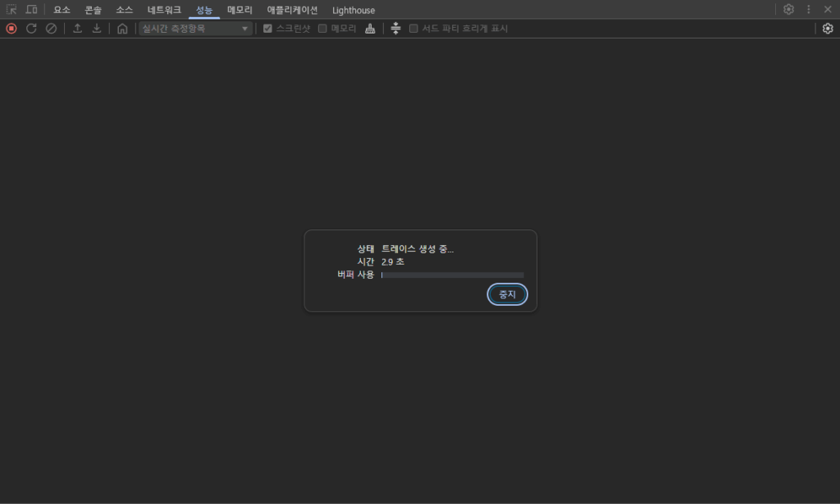Open capture settings gear in the toolbar
This screenshot has height=504, width=840.
tap(829, 28)
